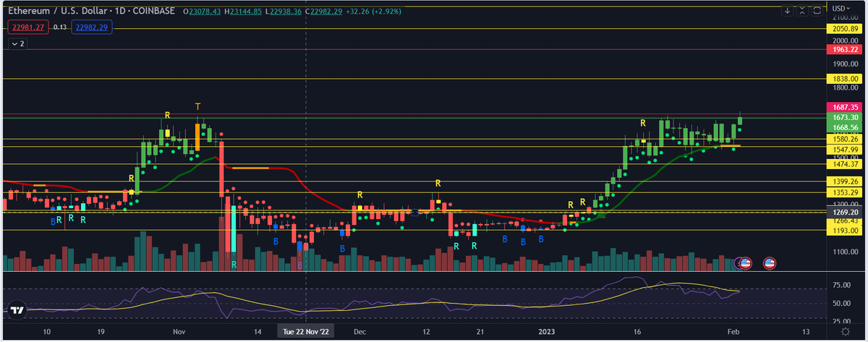This screenshot has height=342, width=868.
Task: Click the Feb label on the time axis
Action: coord(733,330)
